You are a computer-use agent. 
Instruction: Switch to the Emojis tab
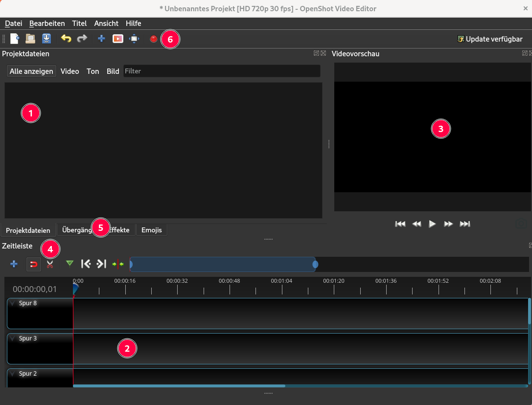151,230
